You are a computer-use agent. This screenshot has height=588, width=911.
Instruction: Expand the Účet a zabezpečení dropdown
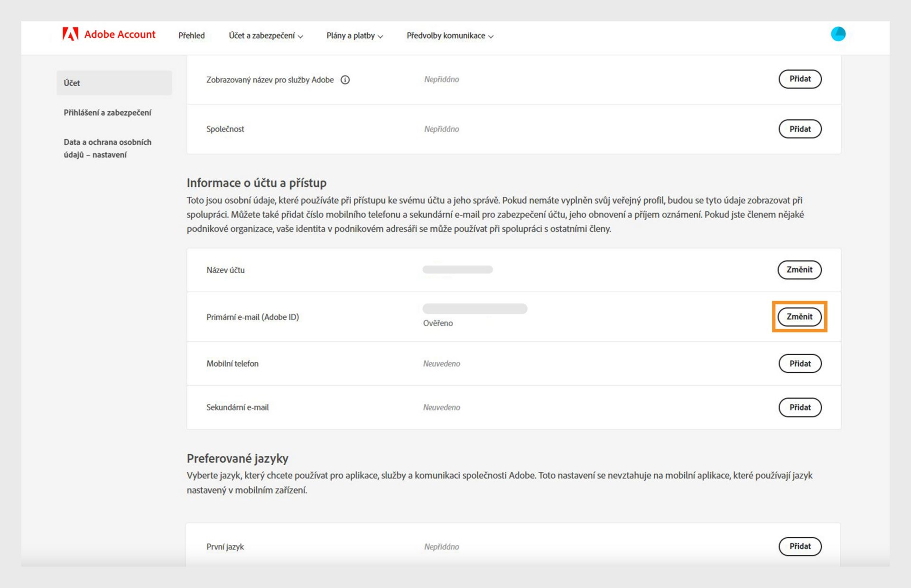(x=266, y=36)
